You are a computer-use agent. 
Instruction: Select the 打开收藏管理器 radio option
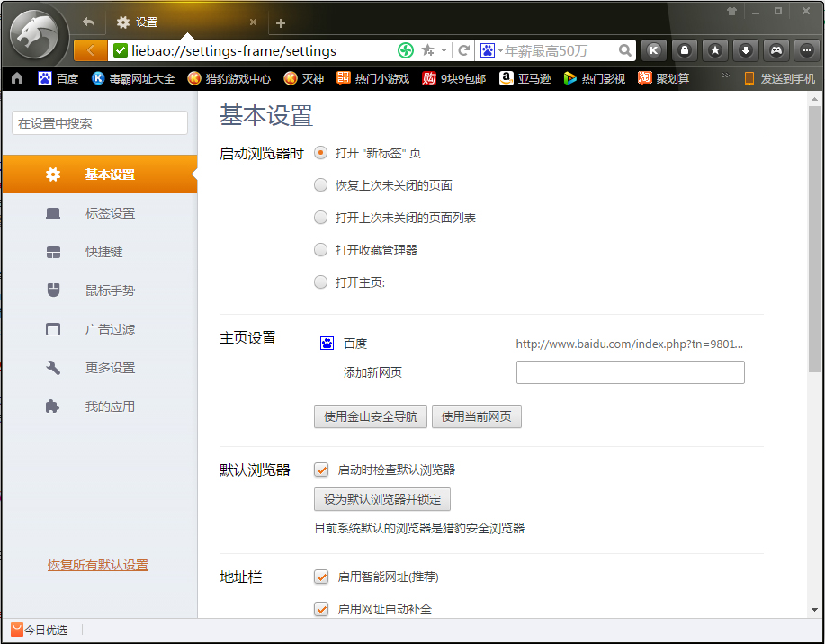tap(320, 249)
